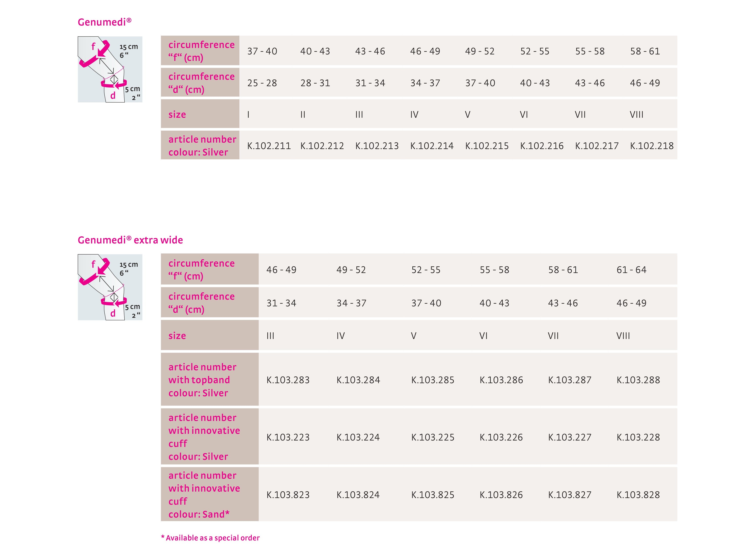This screenshot has width=755, height=560.
Task: Select size "II" in the Genumedi table
Action: pyautogui.click(x=303, y=115)
